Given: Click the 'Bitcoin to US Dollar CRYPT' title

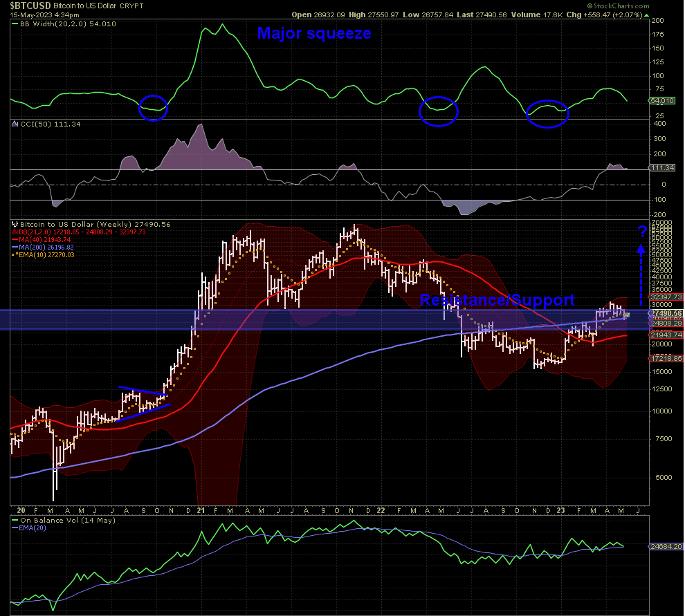Looking at the screenshot, I should pos(98,6).
